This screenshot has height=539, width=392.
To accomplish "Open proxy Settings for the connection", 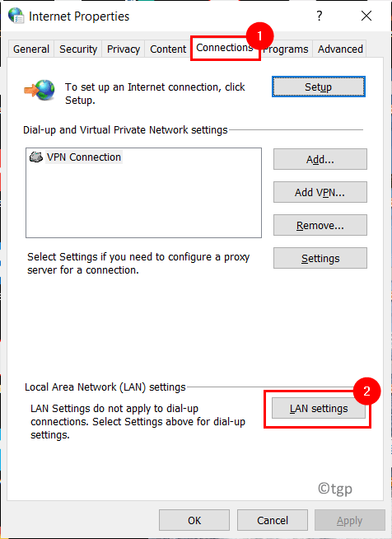I will [x=320, y=258].
